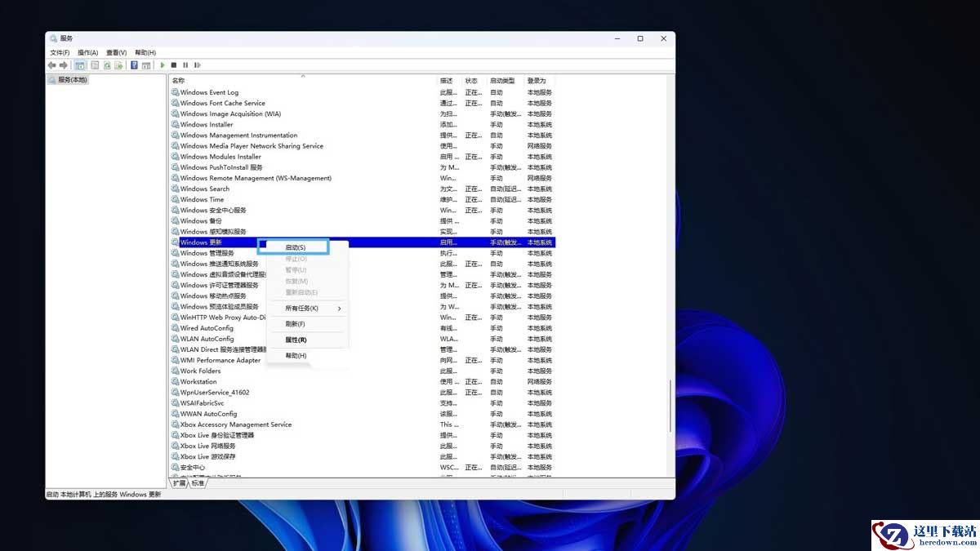The width and height of the screenshot is (980, 551).
Task: Click the gear icon beside Wired AutoConfig
Action: point(175,328)
